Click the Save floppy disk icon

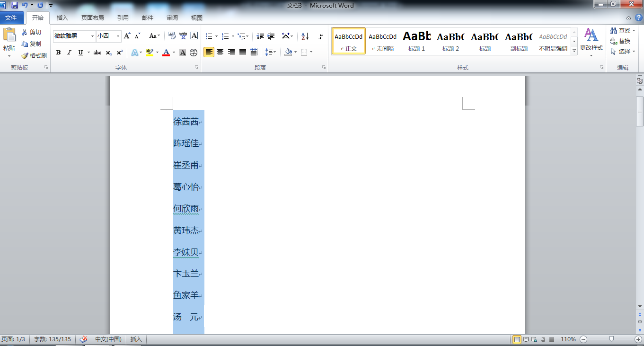(15, 5)
